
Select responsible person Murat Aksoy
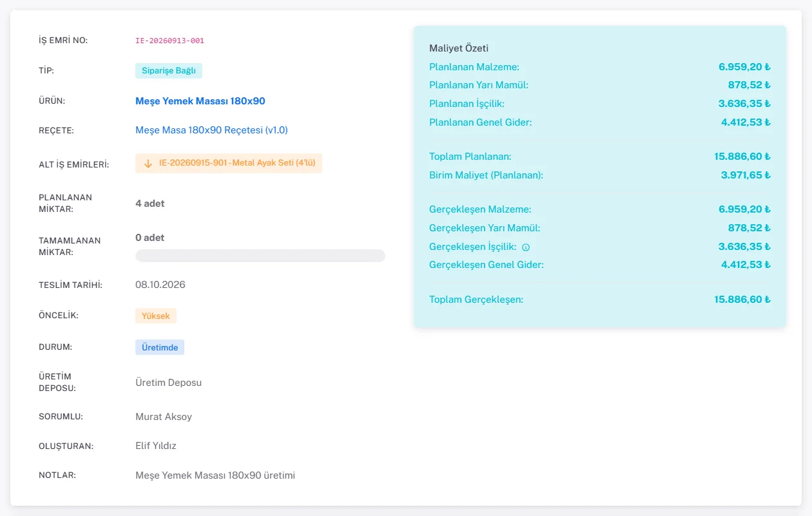(x=164, y=417)
